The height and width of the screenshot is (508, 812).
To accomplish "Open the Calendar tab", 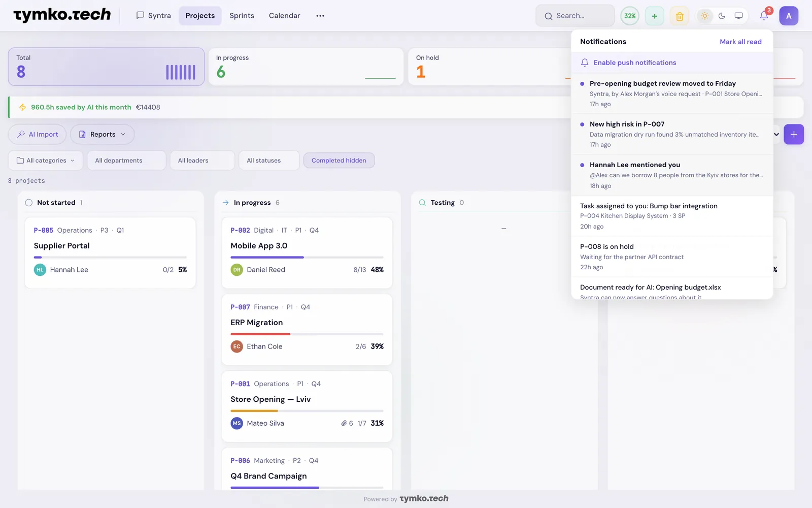I will 284,16.
